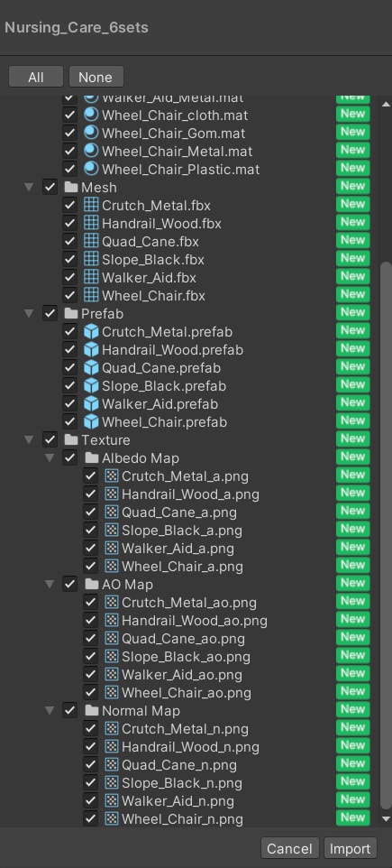
Task: Collapse the Prefab folder tree arrow
Action: click(29, 313)
